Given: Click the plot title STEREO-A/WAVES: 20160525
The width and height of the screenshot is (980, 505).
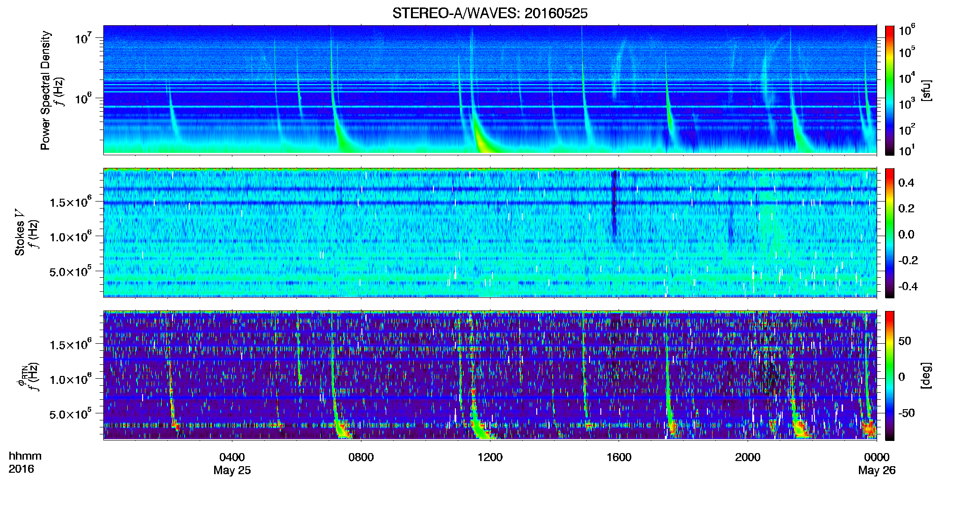Looking at the screenshot, I should click(x=490, y=13).
